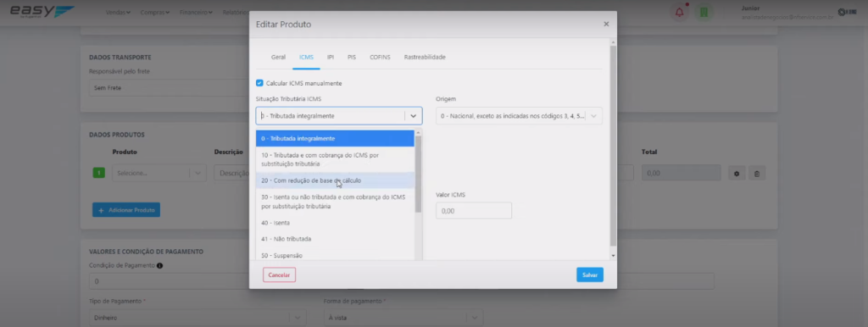Click the Salvar button
This screenshot has width=868, height=327.
590,275
